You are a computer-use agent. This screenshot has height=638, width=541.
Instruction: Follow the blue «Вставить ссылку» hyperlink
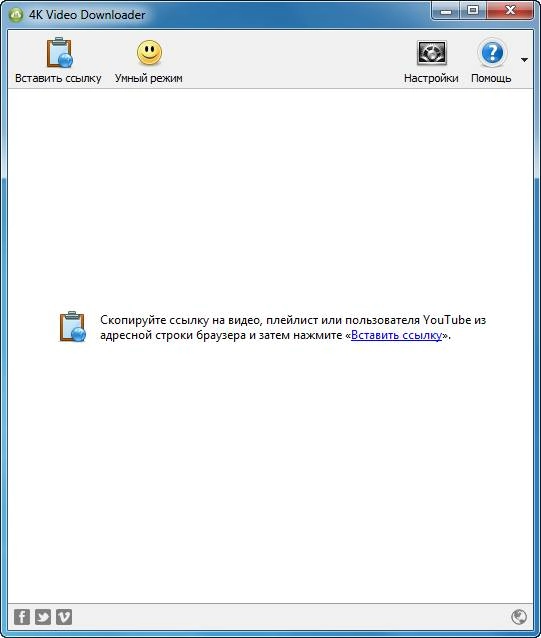[x=396, y=335]
